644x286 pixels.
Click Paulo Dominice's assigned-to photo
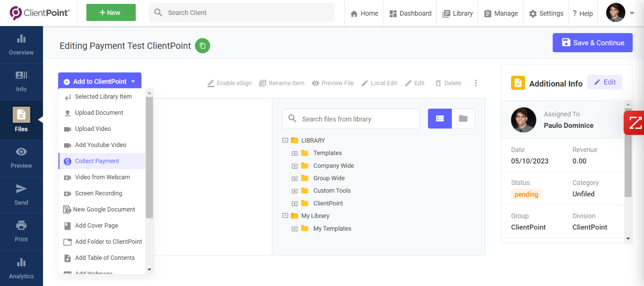click(523, 120)
